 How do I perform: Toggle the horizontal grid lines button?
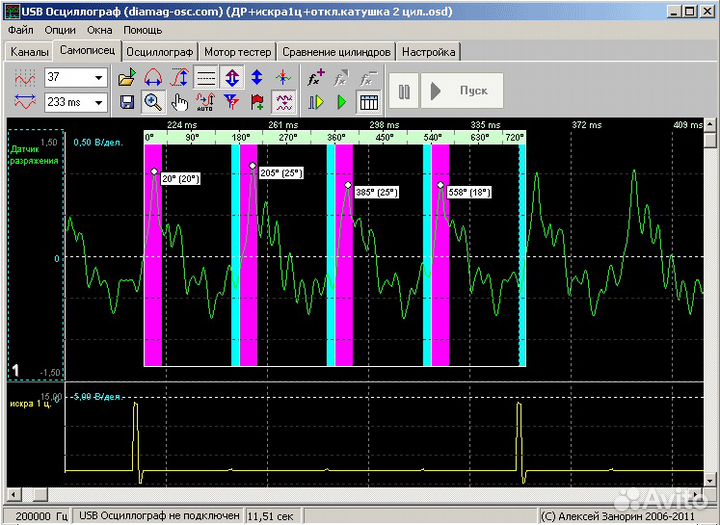click(x=206, y=77)
